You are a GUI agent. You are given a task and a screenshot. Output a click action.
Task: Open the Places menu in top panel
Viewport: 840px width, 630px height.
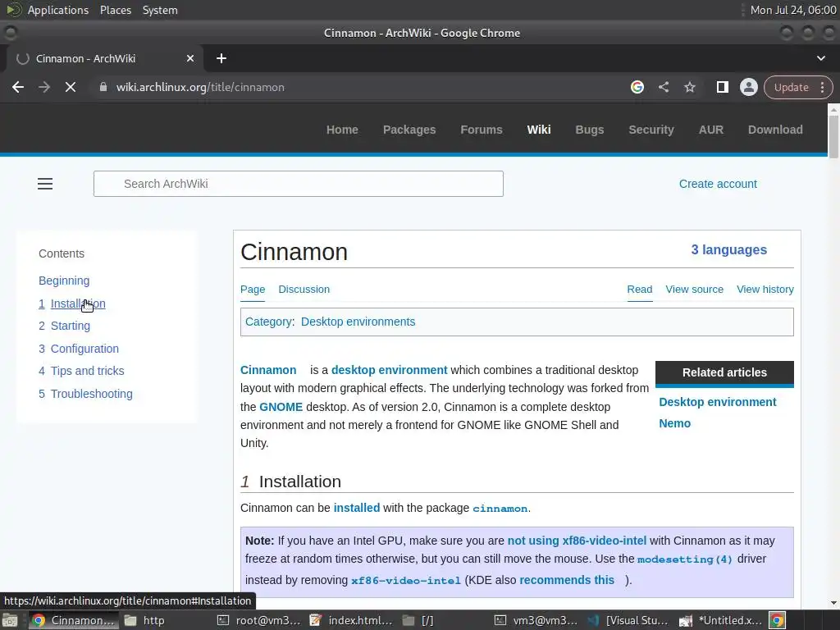coord(115,10)
